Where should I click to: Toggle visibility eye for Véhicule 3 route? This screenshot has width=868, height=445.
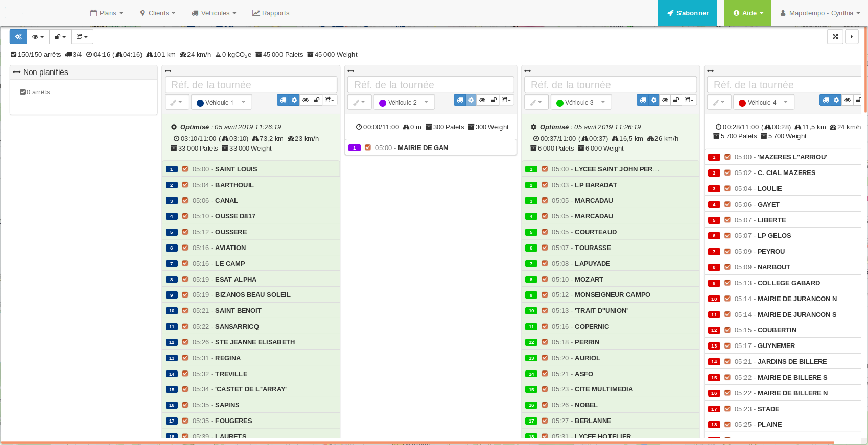tap(665, 100)
